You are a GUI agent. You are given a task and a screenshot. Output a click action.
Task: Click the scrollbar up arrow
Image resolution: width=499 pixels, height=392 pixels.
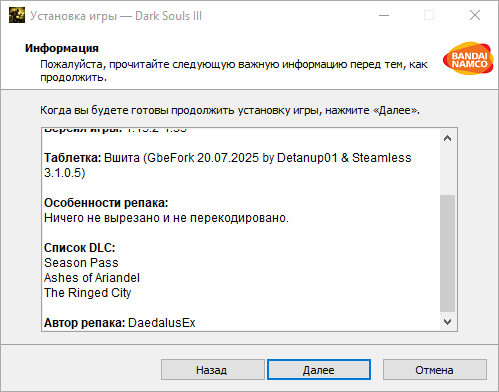(447, 138)
